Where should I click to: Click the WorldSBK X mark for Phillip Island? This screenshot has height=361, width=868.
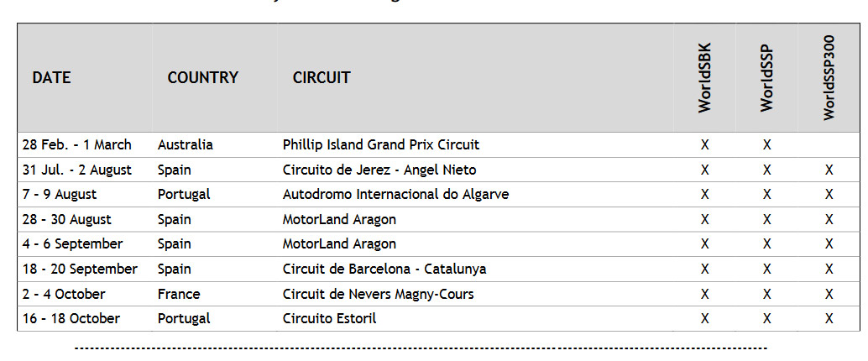704,145
